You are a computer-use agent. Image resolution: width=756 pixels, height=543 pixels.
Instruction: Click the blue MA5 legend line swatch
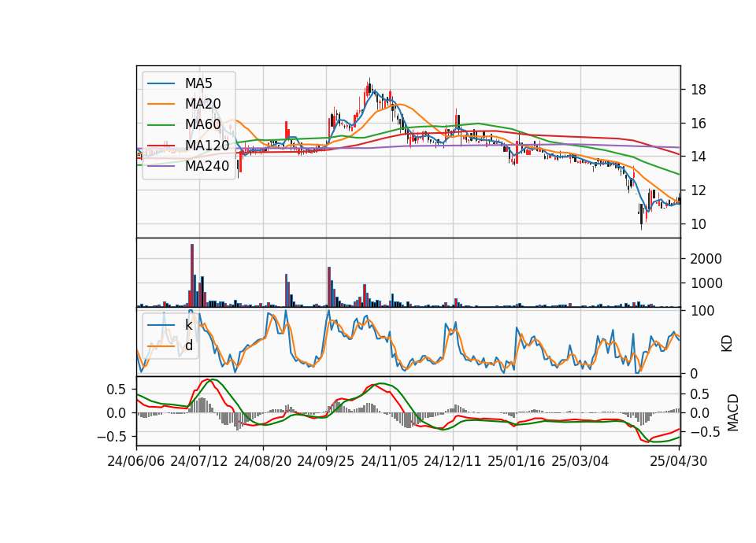pos(161,84)
